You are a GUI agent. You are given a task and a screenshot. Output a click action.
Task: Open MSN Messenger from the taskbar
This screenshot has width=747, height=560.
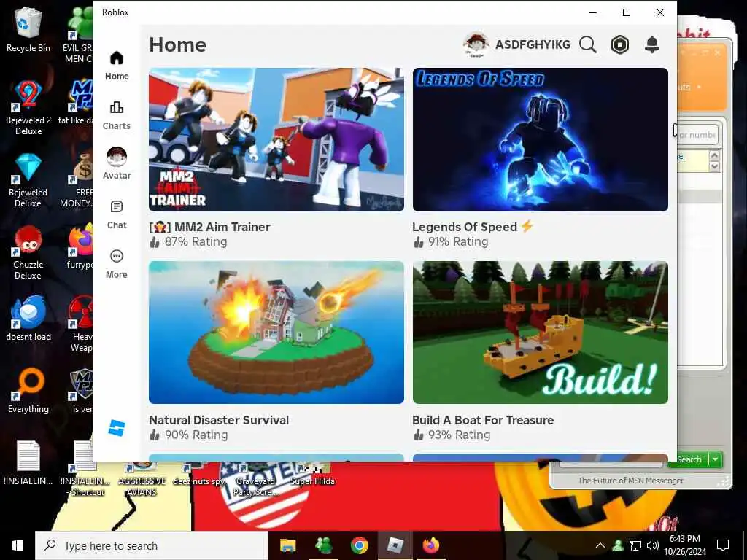coord(323,545)
